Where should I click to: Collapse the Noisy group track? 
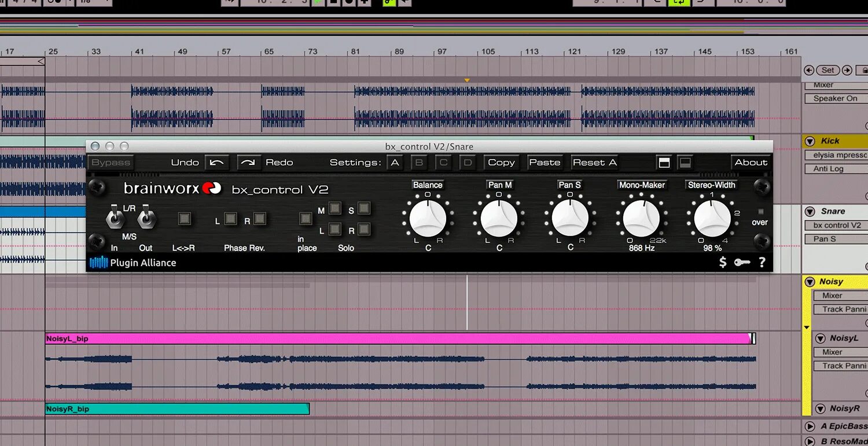click(x=809, y=282)
